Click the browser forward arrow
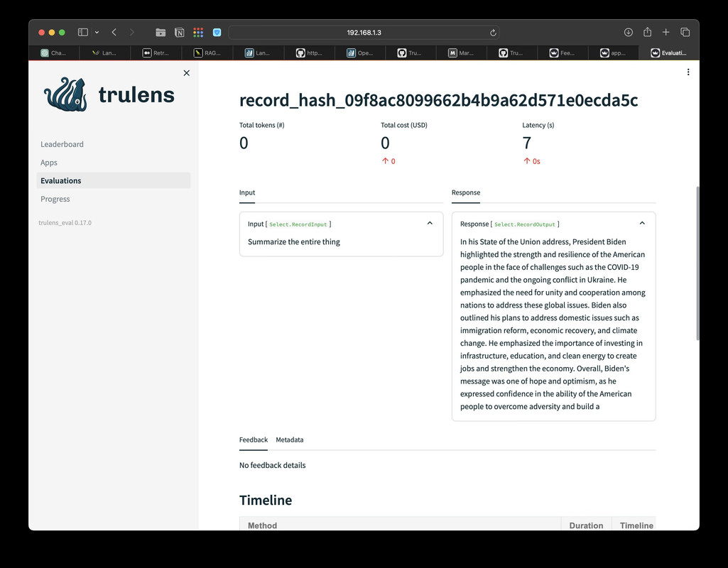The image size is (728, 568). (132, 32)
